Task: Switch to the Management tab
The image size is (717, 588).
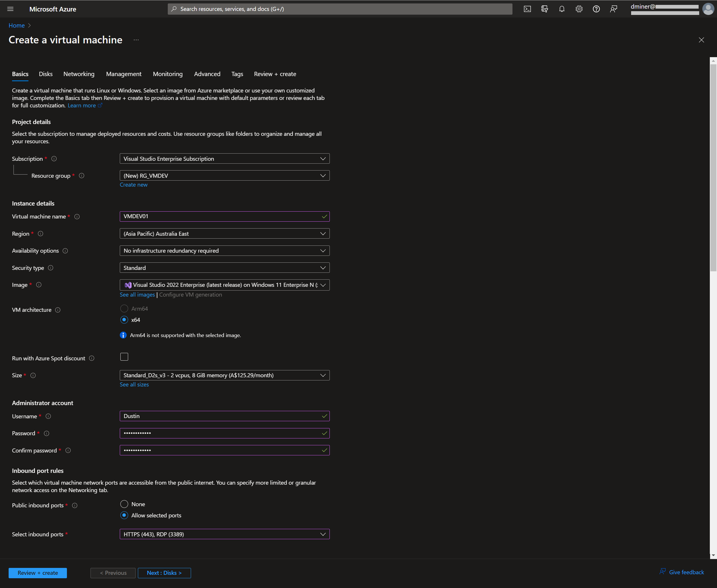Action: [x=124, y=74]
